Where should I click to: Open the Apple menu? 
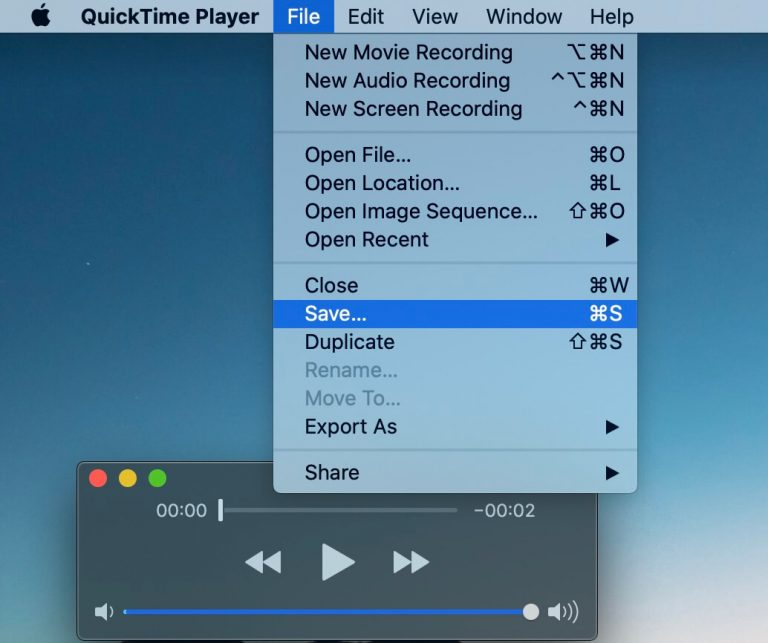[x=41, y=16]
